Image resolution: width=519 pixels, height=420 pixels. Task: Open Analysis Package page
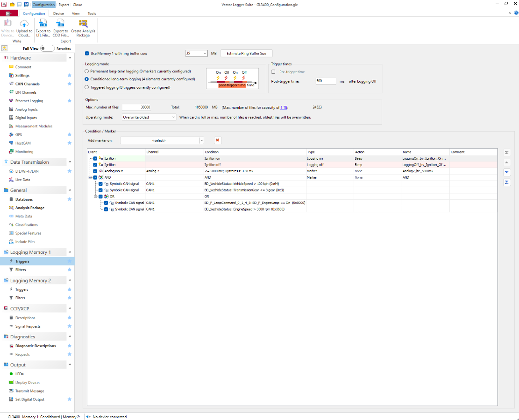(x=29, y=208)
